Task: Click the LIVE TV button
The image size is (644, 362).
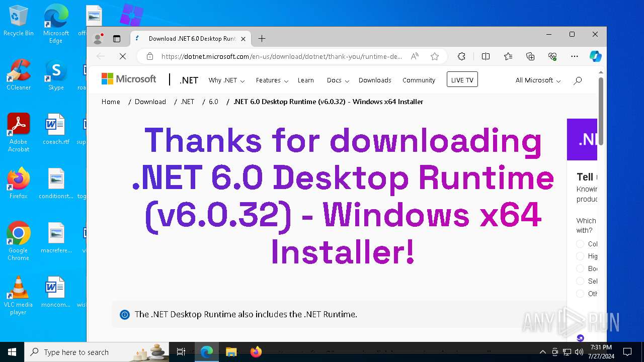Action: [462, 80]
